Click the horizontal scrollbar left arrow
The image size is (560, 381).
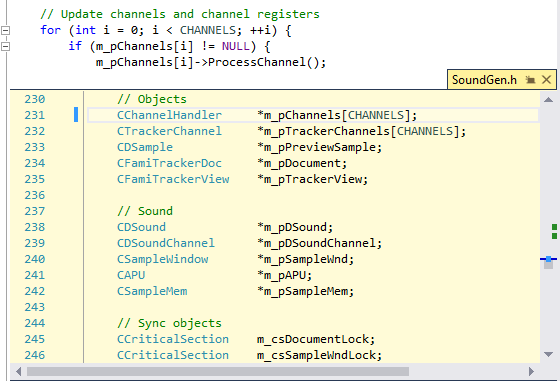pos(19,371)
